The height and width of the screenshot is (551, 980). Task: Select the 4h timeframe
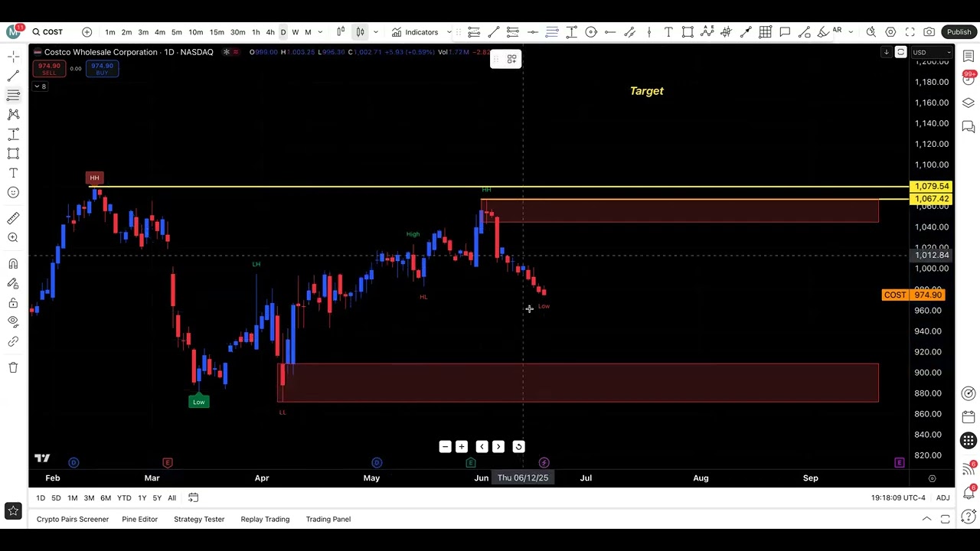[x=269, y=32]
